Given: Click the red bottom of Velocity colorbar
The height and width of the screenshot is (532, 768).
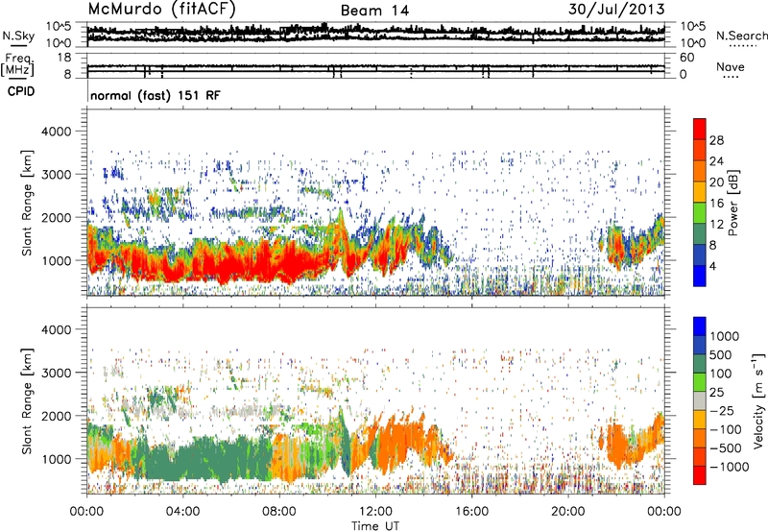Looking at the screenshot, I should tap(700, 475).
